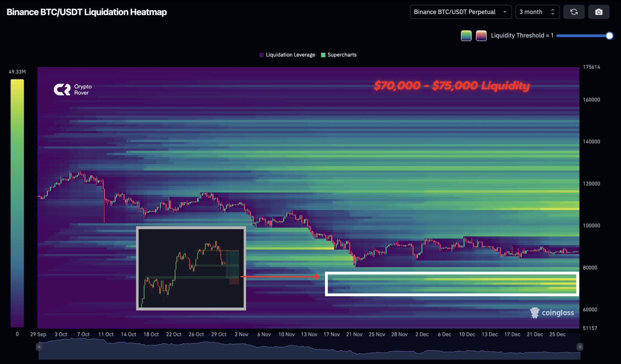Image resolution: width=621 pixels, height=364 pixels.
Task: Toggle Liquidation Leverage legend series
Action: pos(287,55)
